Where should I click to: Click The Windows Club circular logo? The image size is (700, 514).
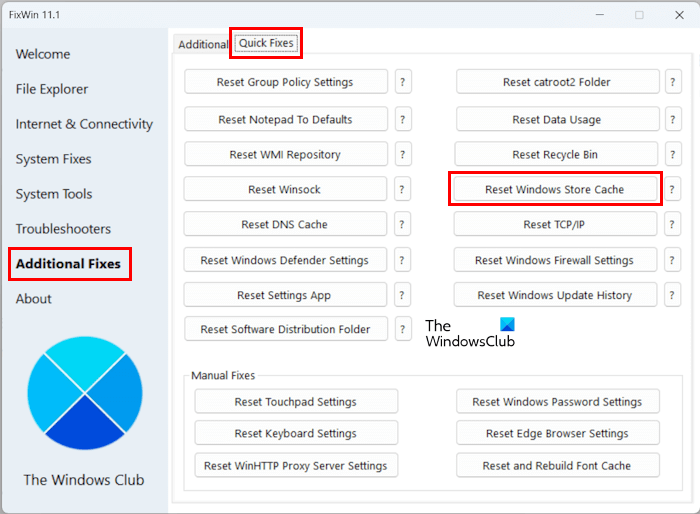click(85, 393)
